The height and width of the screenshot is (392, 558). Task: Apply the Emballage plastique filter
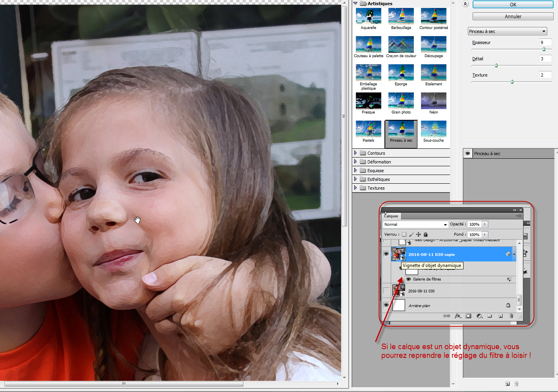coord(368,73)
